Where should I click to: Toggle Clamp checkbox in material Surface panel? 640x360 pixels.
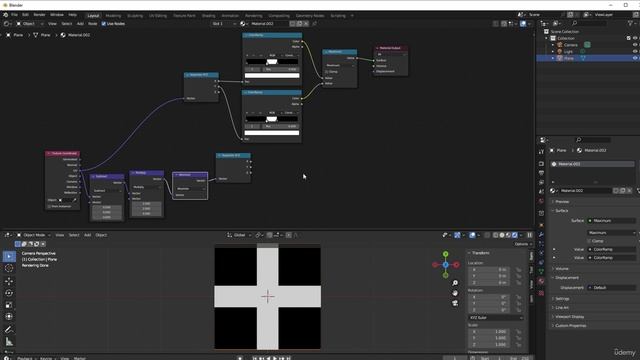click(589, 241)
